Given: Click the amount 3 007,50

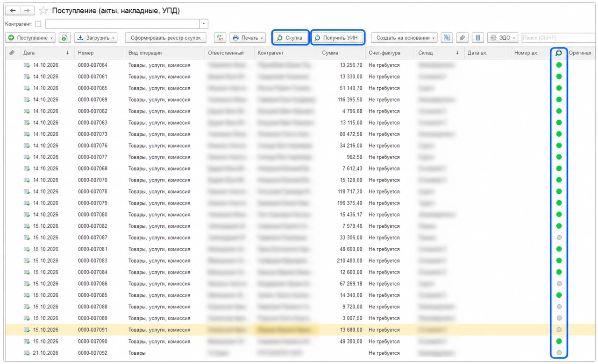Looking at the screenshot, I should [x=352, y=318].
